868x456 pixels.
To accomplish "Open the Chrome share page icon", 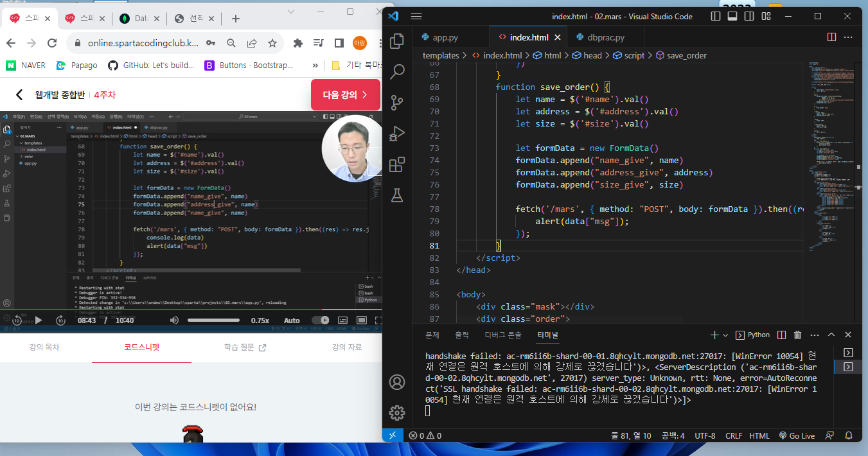I will (252, 43).
